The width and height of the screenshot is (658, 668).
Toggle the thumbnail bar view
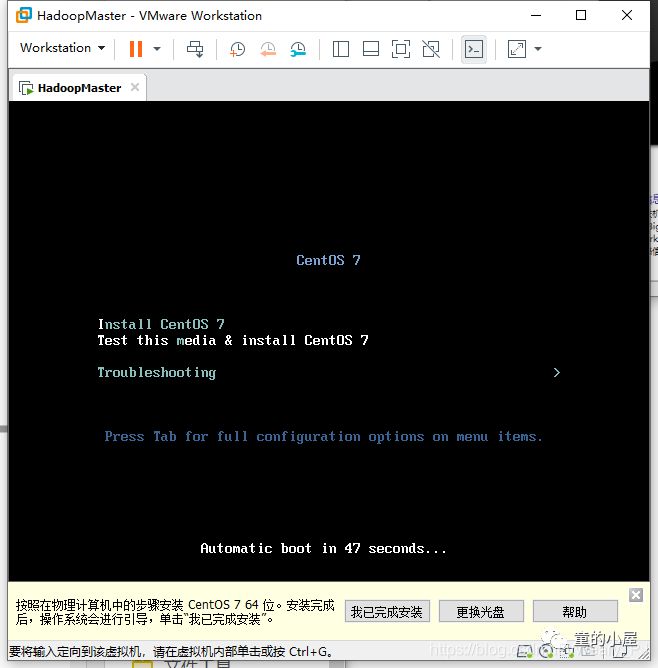pos(371,49)
